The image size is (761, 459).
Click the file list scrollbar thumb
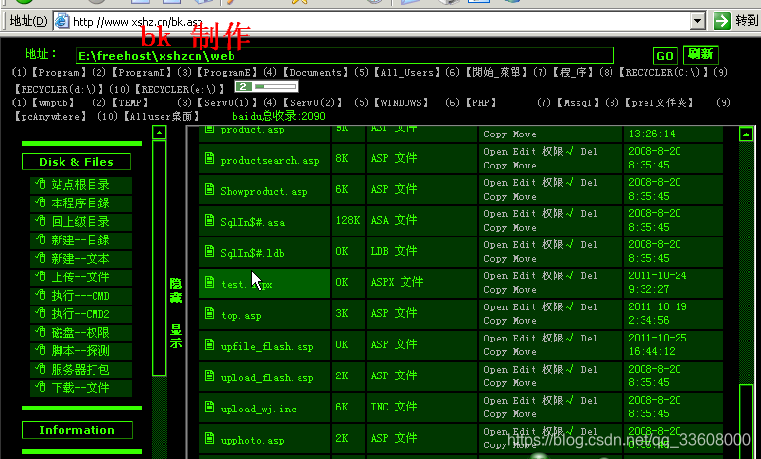(x=745, y=420)
